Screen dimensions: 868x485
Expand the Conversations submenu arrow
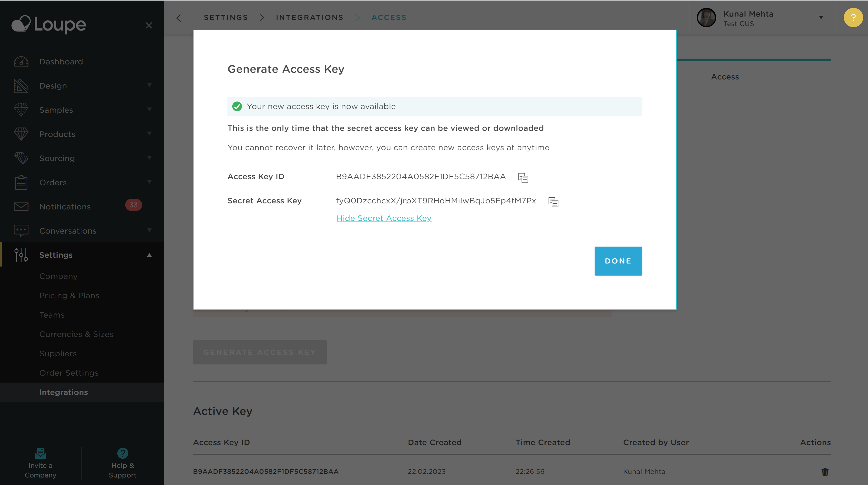click(x=149, y=230)
